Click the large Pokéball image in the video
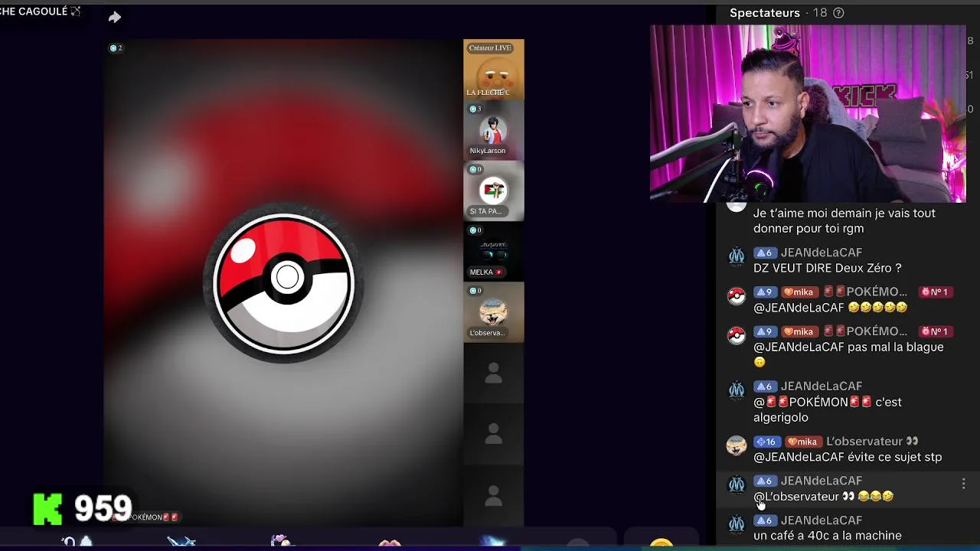The width and height of the screenshot is (980, 551). [x=284, y=285]
